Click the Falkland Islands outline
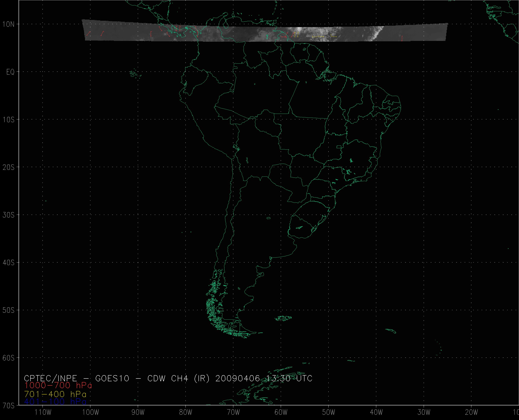The width and height of the screenshot is (519, 420). pyautogui.click(x=283, y=318)
